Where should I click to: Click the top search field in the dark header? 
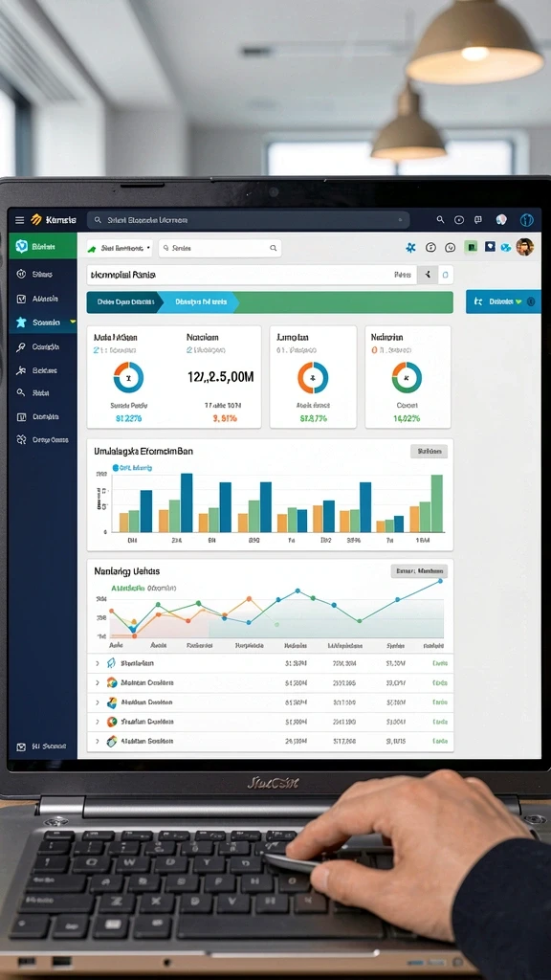click(x=248, y=220)
